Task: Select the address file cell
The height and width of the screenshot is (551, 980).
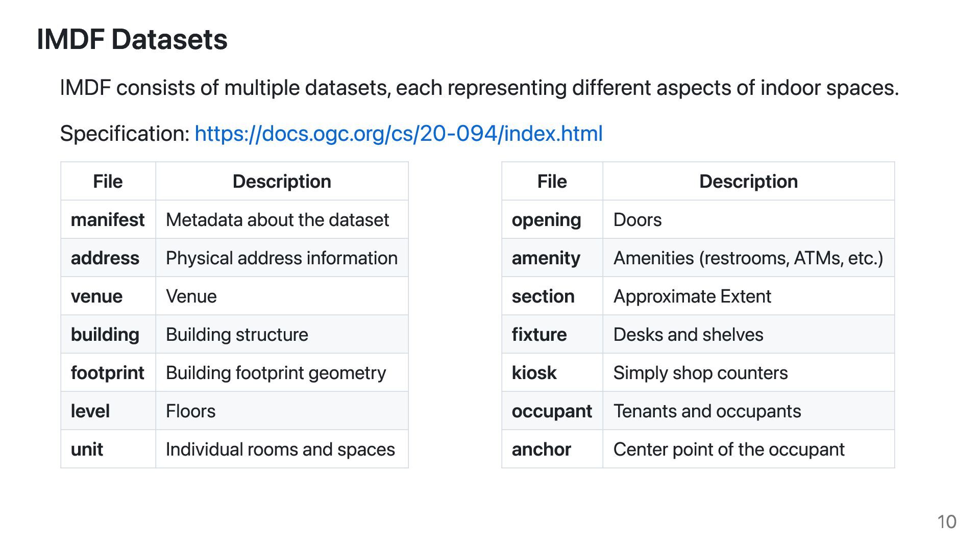Action: click(x=105, y=258)
